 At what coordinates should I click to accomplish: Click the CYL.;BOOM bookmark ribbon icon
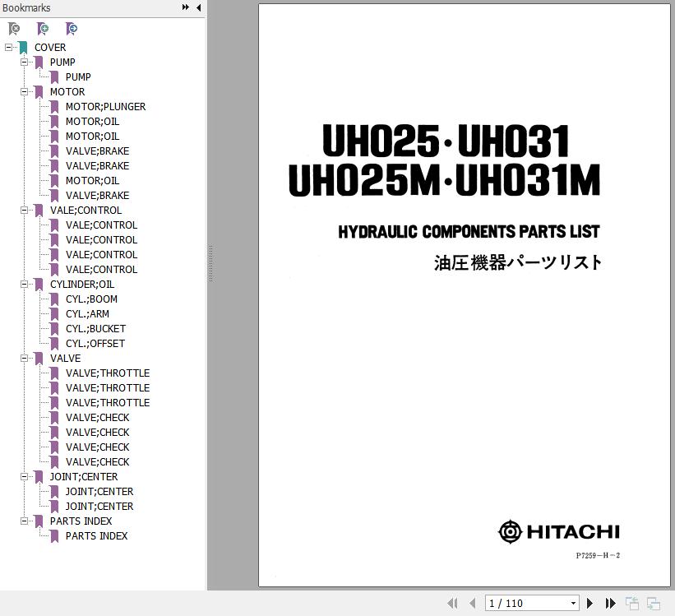pyautogui.click(x=54, y=299)
